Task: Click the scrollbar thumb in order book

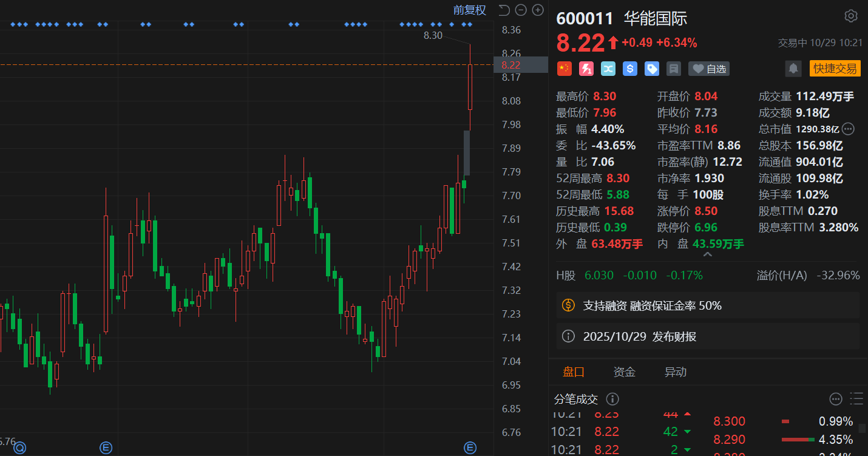Action: click(862, 428)
